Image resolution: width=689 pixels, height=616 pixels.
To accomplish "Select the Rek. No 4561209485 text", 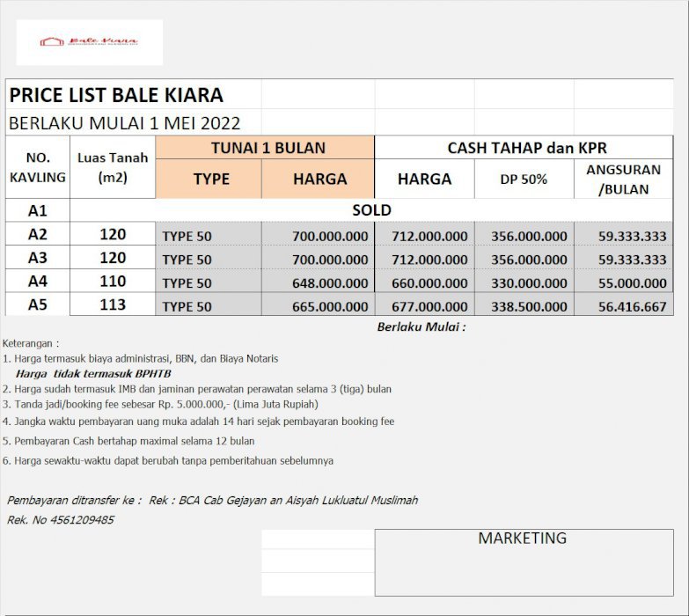I will [61, 520].
